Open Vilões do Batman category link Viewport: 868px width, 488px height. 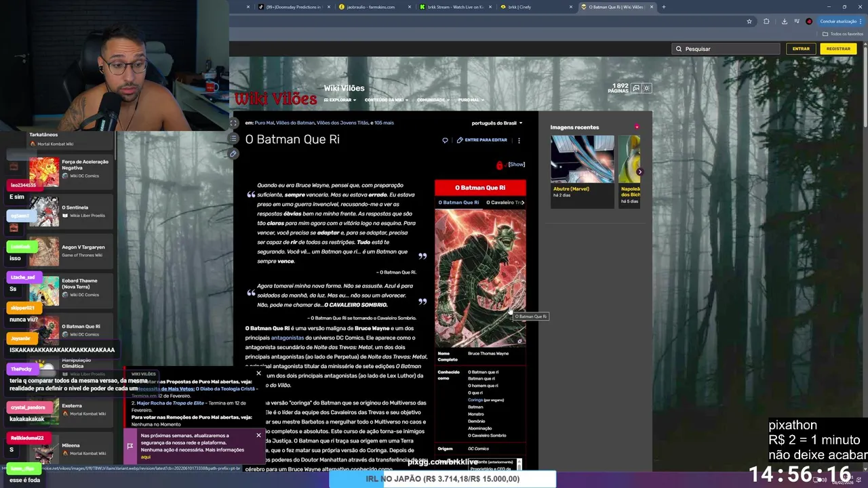point(295,123)
